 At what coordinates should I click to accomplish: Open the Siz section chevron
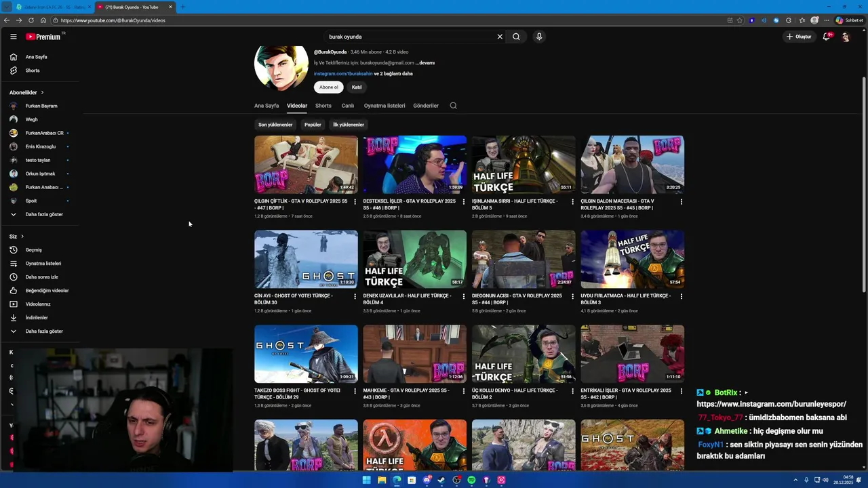[22, 237]
